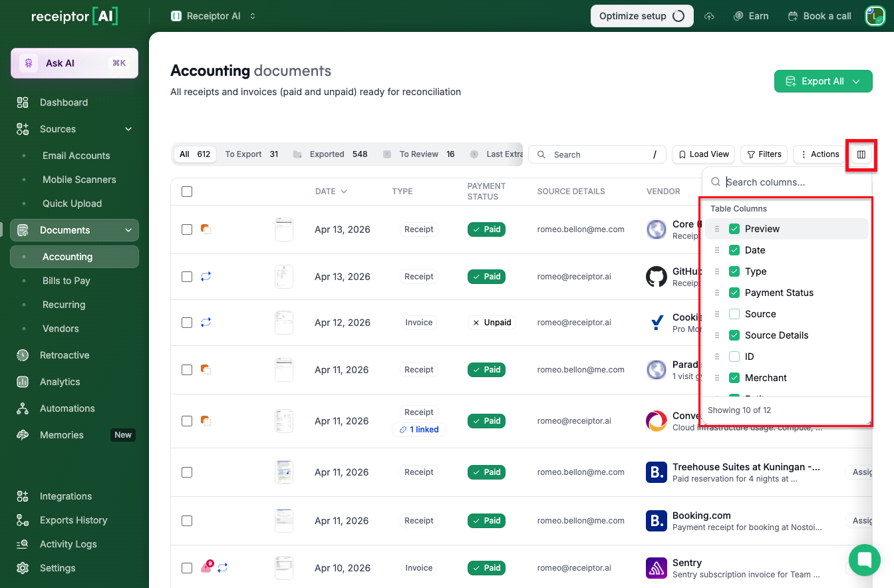Open Bills to Pay in sidebar
This screenshot has width=894, height=588.
(x=67, y=281)
